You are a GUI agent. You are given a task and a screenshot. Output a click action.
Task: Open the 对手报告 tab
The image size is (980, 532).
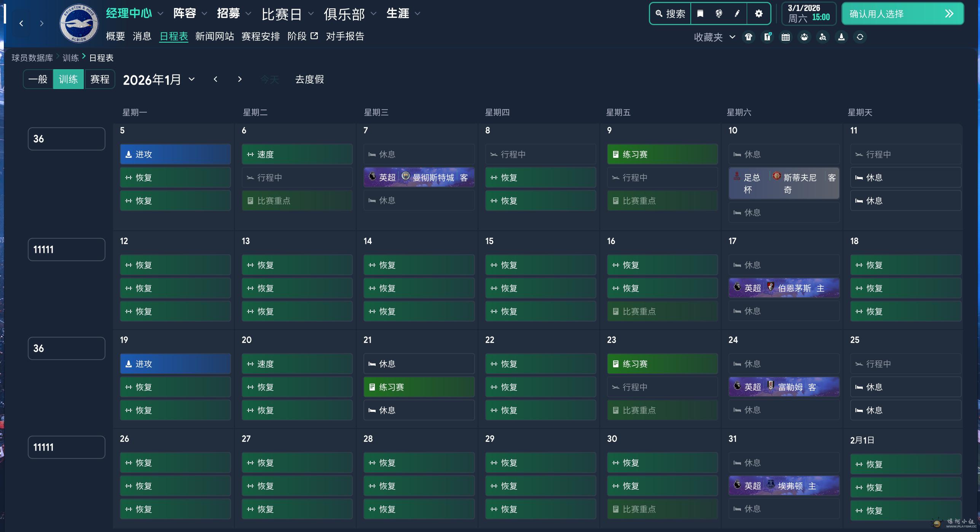[x=345, y=36]
